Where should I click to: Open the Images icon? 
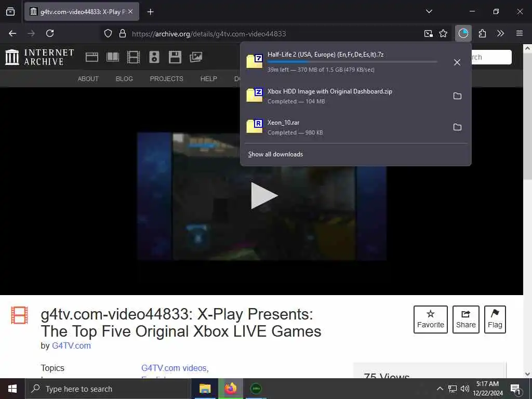pos(196,57)
